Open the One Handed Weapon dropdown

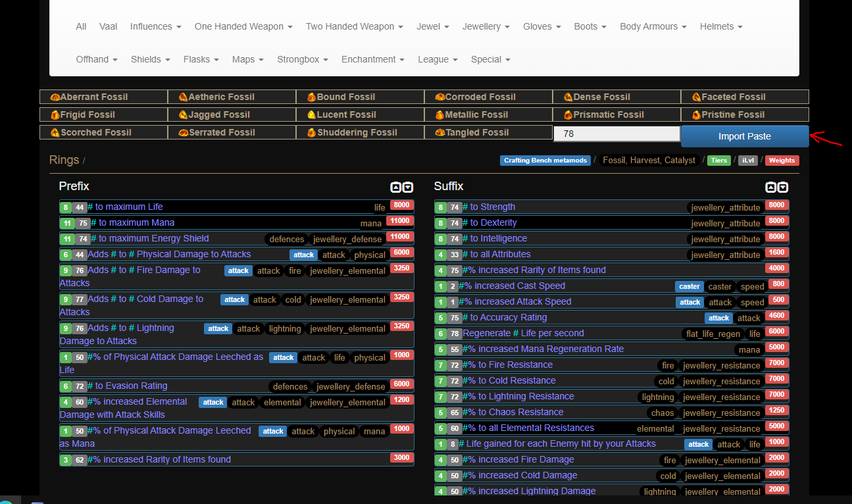pos(243,26)
